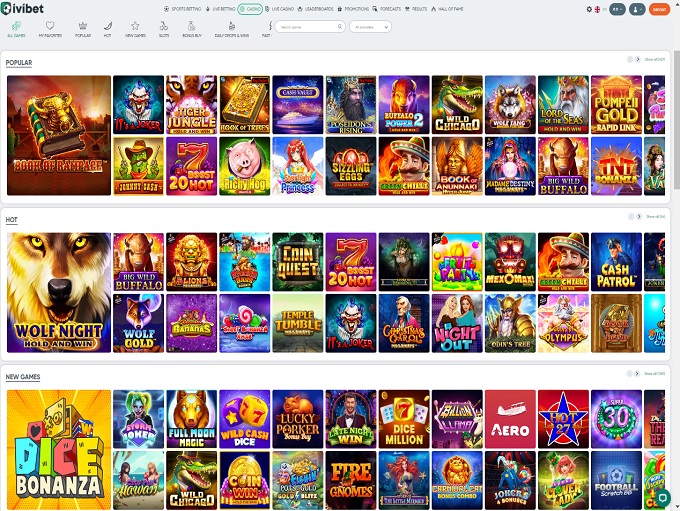
Task: Click the orange Deposit button
Action: pyautogui.click(x=659, y=9)
